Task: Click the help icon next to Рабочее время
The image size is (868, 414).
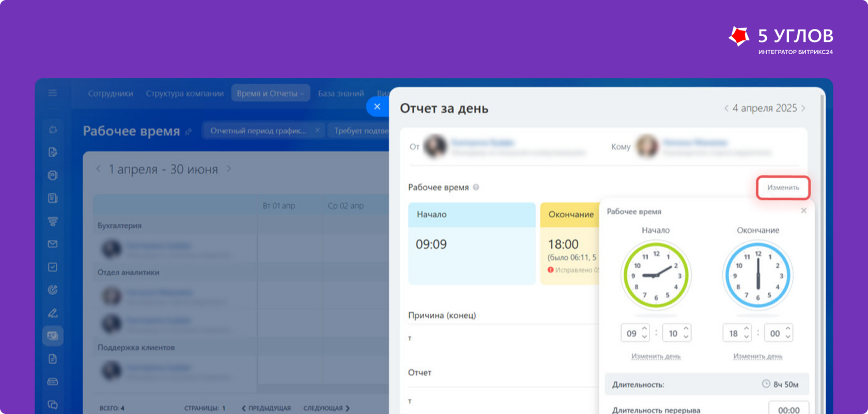Action: [x=476, y=187]
